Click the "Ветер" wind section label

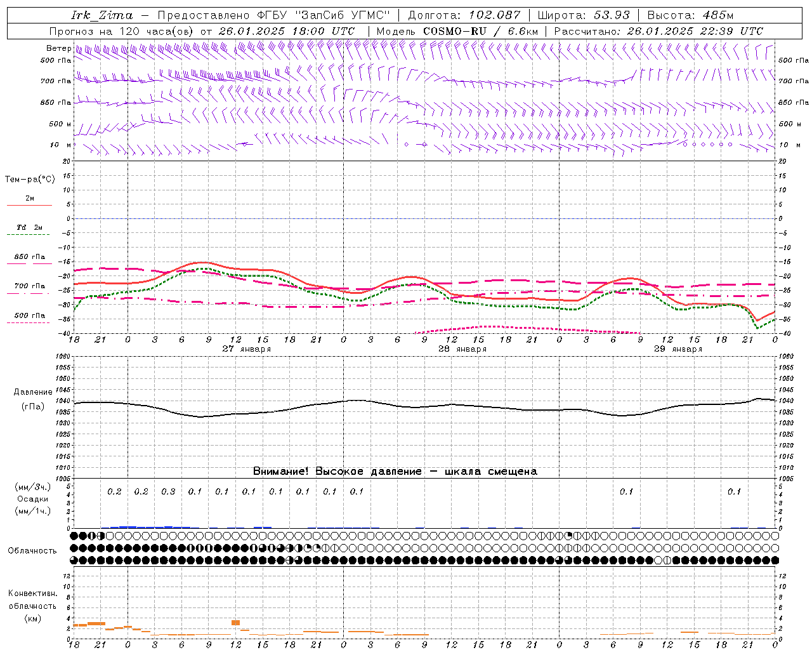click(x=59, y=48)
